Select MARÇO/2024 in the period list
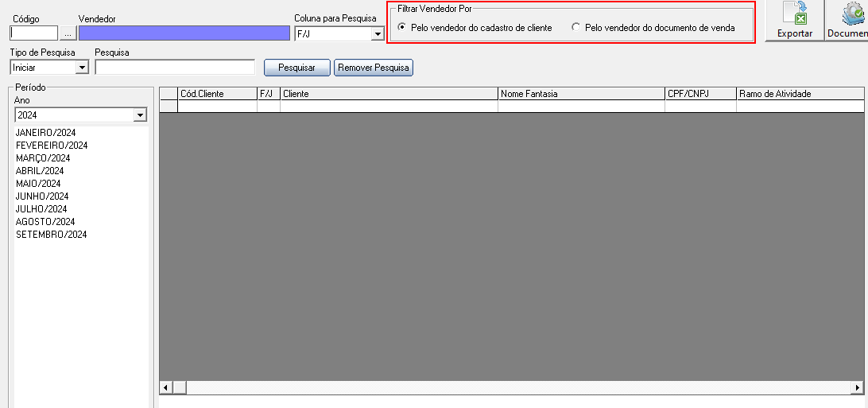This screenshot has width=868, height=408. click(43, 158)
